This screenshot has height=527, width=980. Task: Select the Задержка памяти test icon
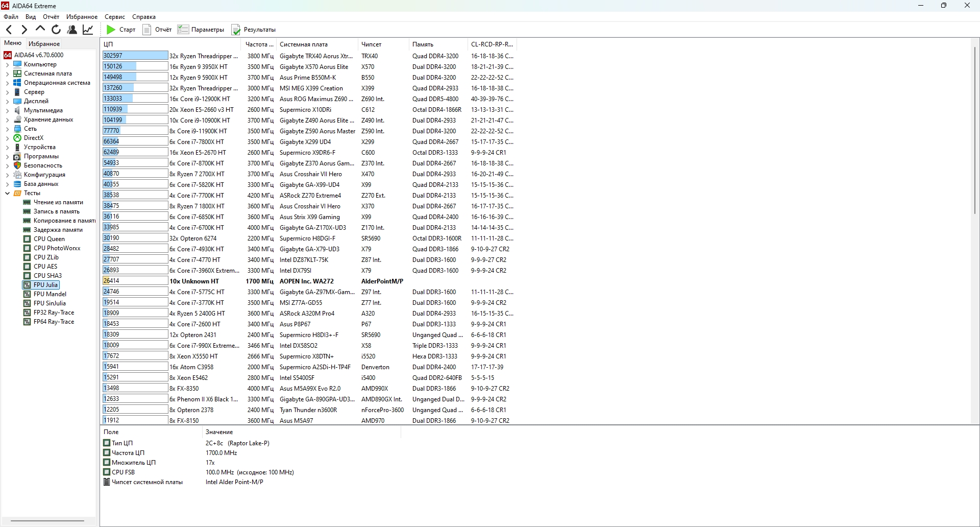(27, 230)
